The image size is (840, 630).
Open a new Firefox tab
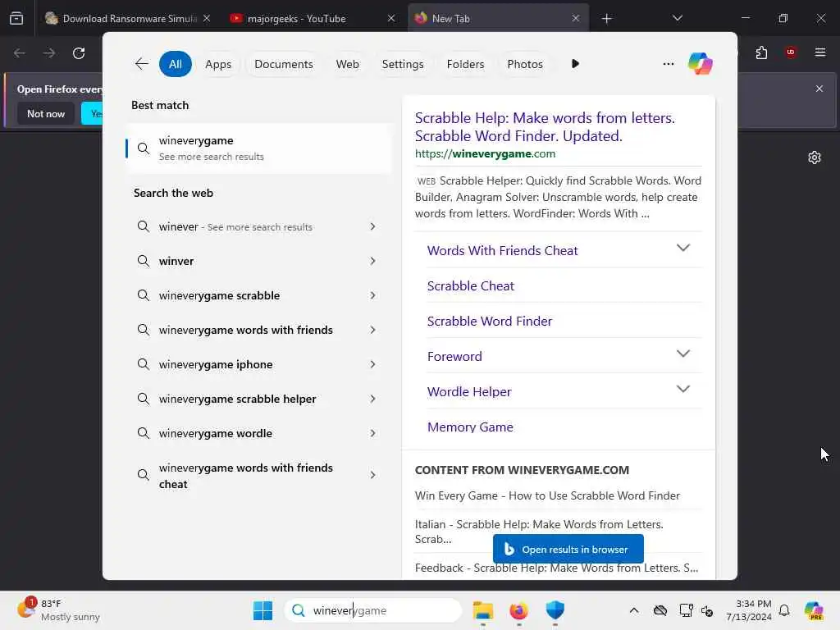click(606, 19)
